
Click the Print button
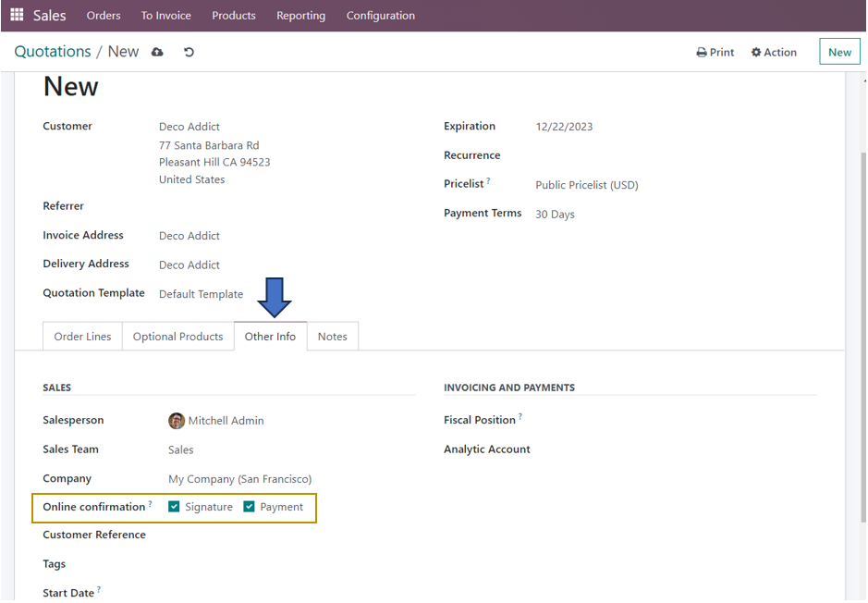pyautogui.click(x=715, y=53)
